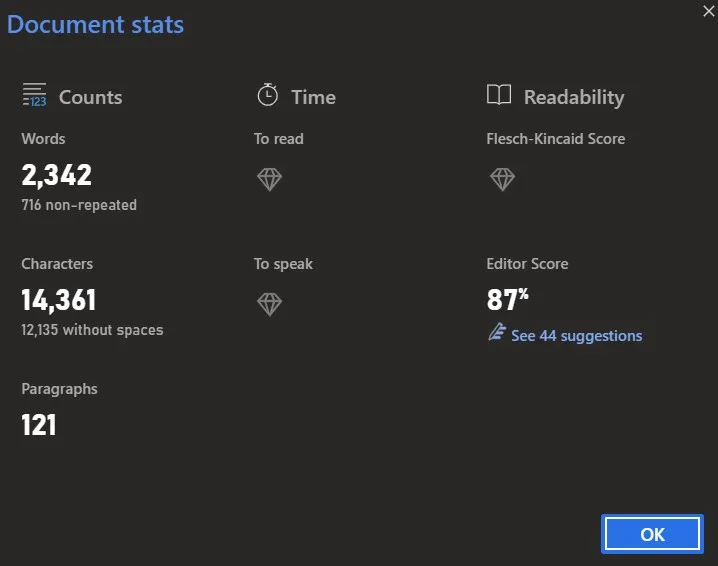
Task: Click the 87% Editor Score value
Action: (x=507, y=301)
